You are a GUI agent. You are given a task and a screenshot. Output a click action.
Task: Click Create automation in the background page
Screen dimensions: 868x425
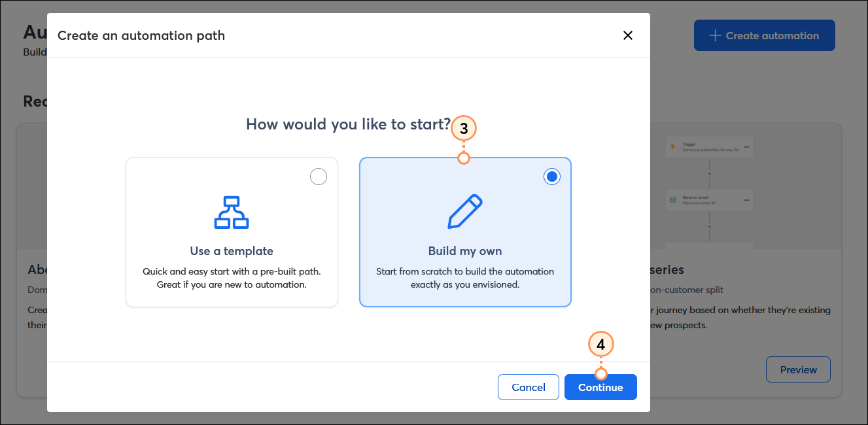pos(764,35)
